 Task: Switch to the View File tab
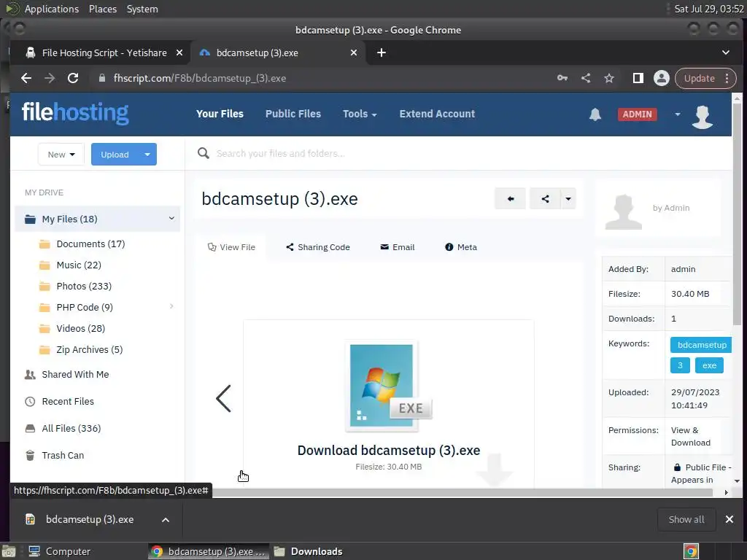tap(231, 247)
